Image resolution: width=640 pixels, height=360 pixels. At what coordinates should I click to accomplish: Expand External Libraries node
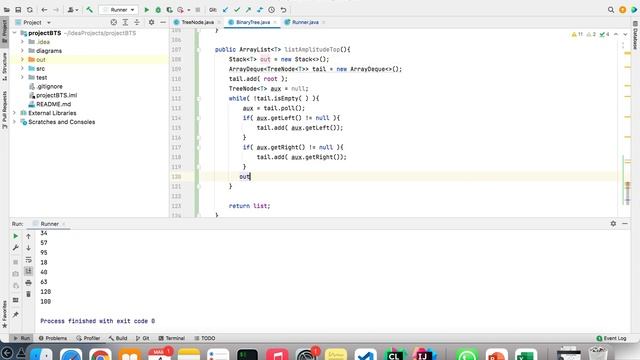click(15, 113)
